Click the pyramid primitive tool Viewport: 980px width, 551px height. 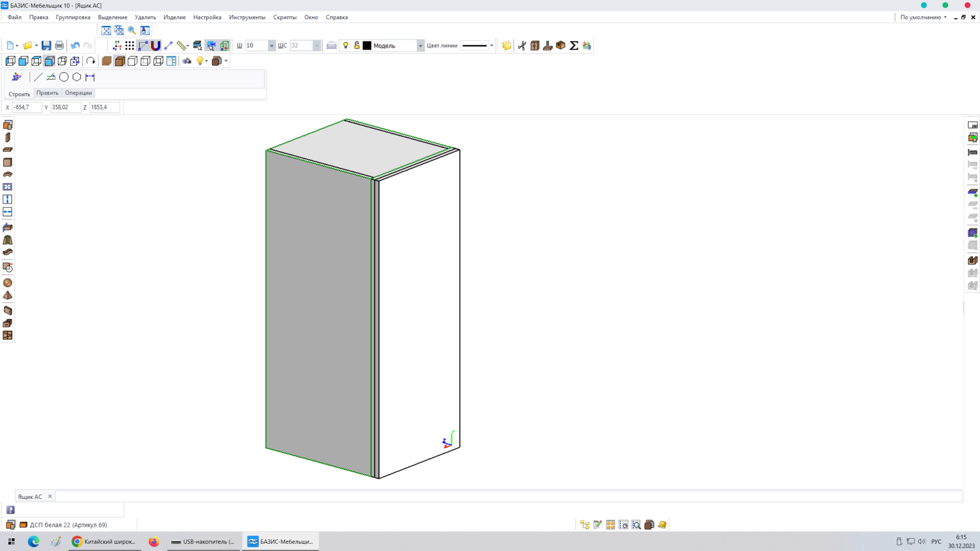pos(8,295)
